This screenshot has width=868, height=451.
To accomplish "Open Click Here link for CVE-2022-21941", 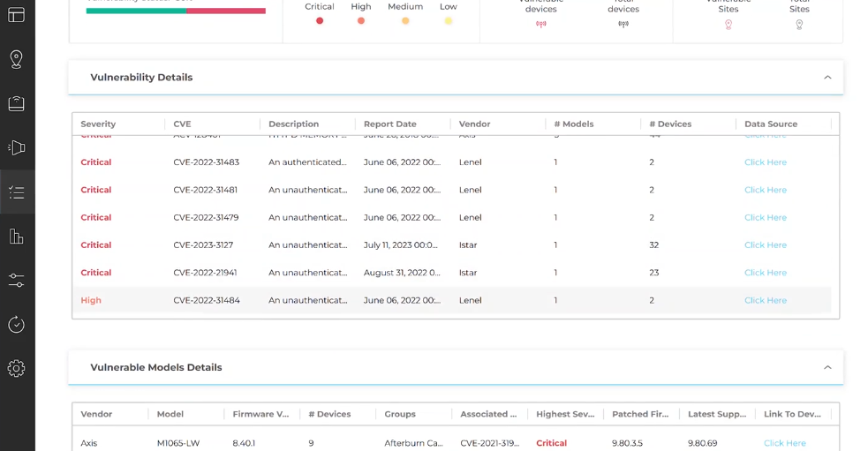I will click(765, 273).
